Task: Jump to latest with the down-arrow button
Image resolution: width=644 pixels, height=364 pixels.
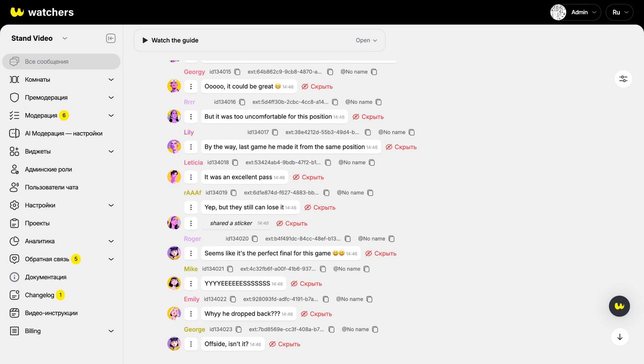Action: tap(620, 337)
